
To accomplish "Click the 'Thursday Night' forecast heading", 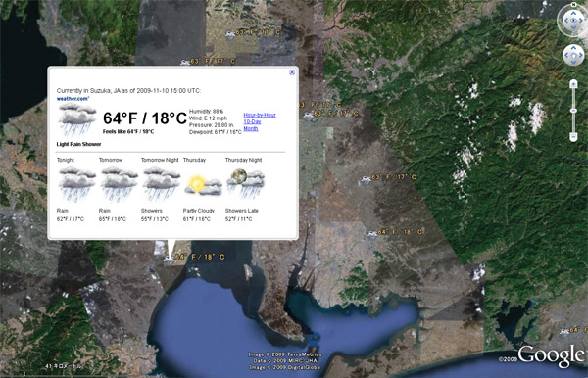I will (243, 160).
